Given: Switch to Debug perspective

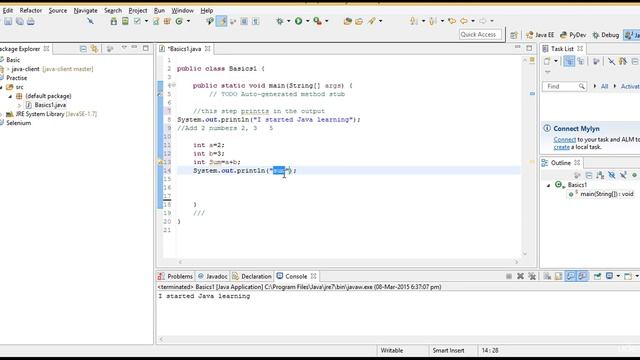Looking at the screenshot, I should click(x=606, y=35).
